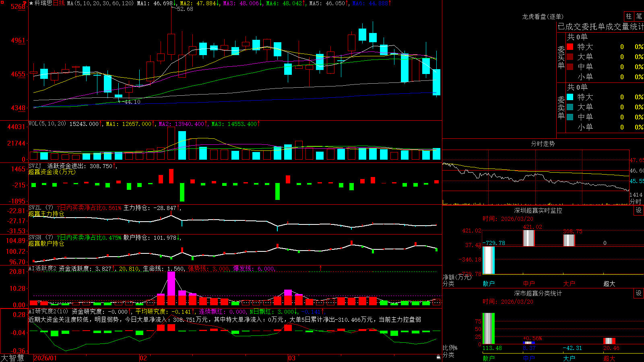Image resolution: width=644 pixels, height=362 pixels.
Task: Click the 大智慧 logo at bottom-left
Action: (12, 358)
